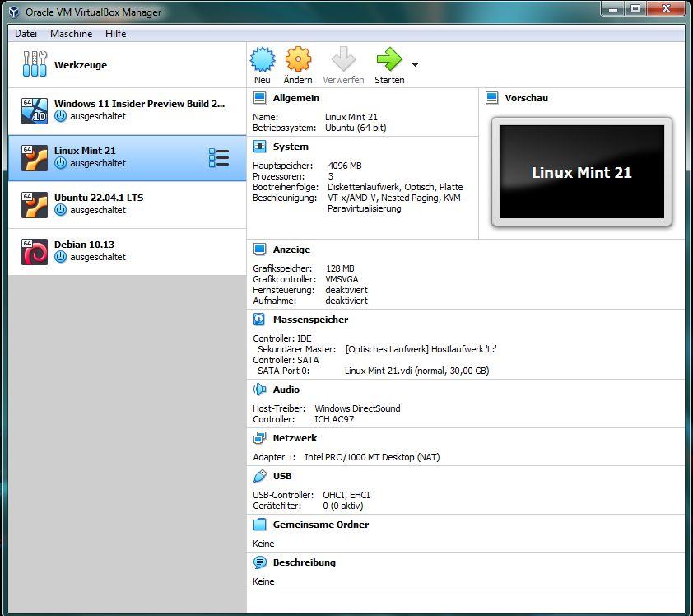Click the Gerätefilter value 0 (0 aktiv)
The width and height of the screenshot is (693, 616).
[343, 506]
